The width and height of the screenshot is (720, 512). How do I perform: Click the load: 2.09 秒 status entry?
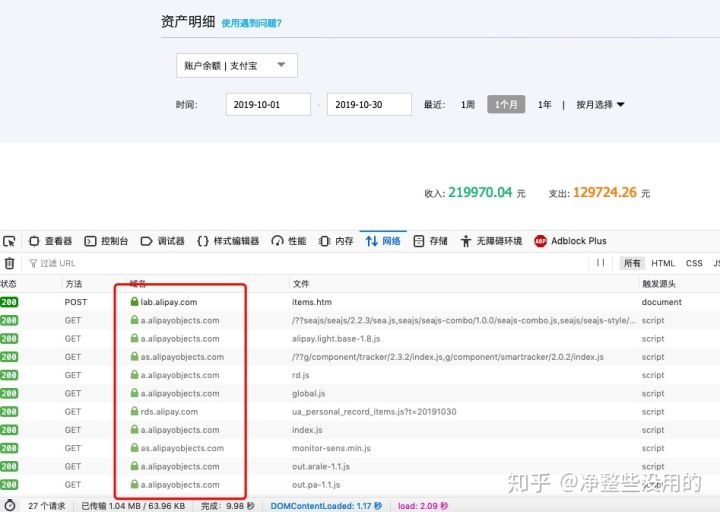point(423,506)
